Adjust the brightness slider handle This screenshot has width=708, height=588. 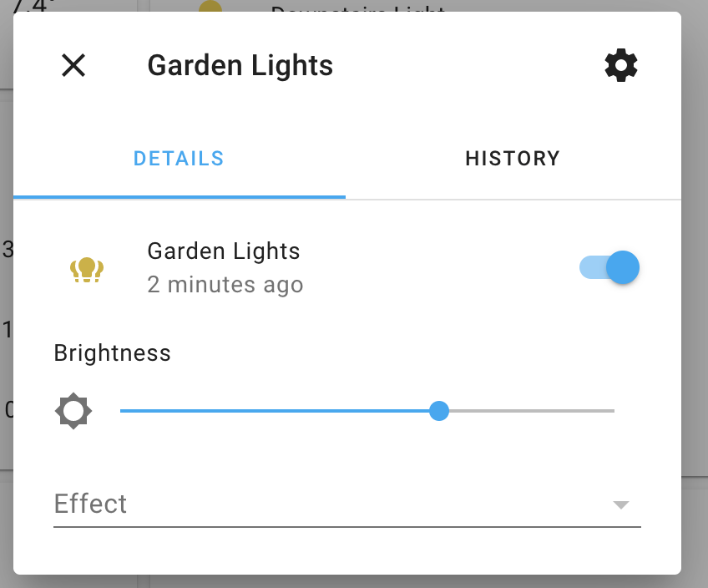tap(439, 410)
